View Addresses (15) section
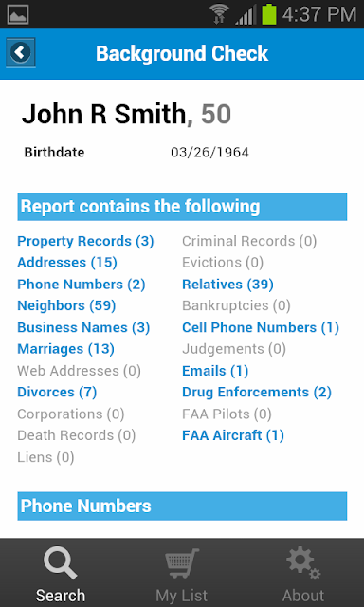 point(67,263)
